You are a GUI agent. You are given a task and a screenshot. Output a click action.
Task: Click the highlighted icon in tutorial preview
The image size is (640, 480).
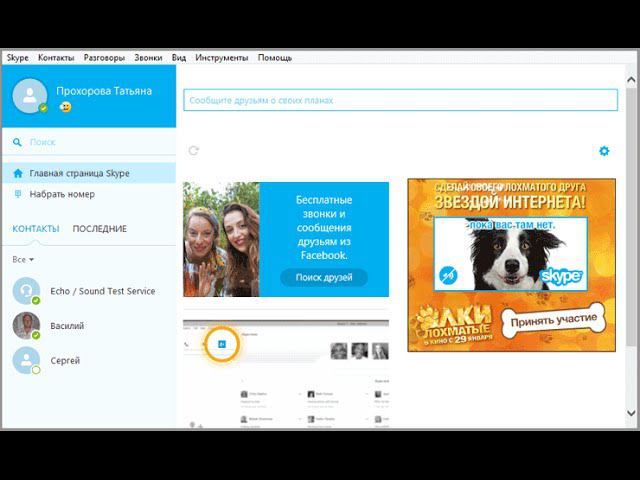pos(222,344)
